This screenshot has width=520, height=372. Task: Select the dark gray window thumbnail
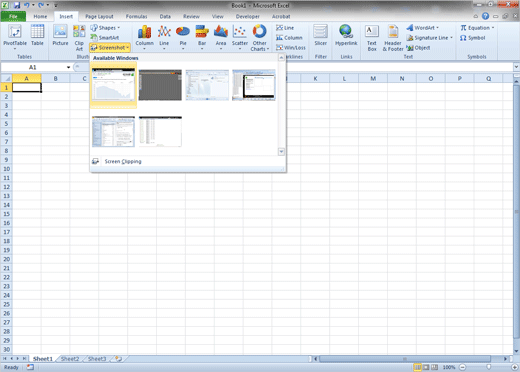click(160, 85)
